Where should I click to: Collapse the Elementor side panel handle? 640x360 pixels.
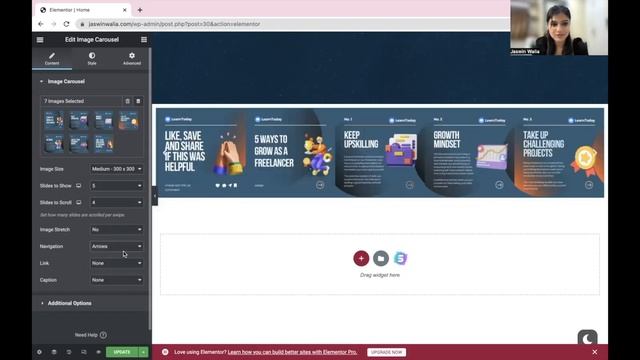tap(155, 196)
